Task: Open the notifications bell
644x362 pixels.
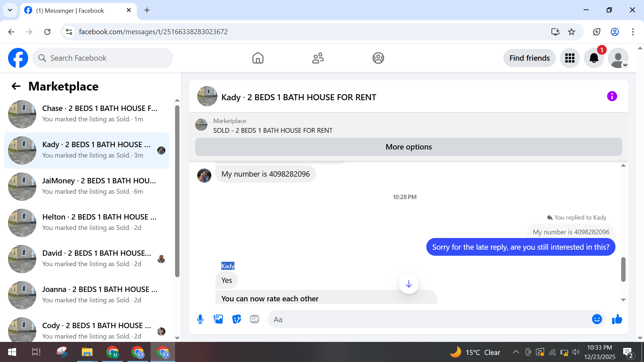Action: pyautogui.click(x=594, y=58)
